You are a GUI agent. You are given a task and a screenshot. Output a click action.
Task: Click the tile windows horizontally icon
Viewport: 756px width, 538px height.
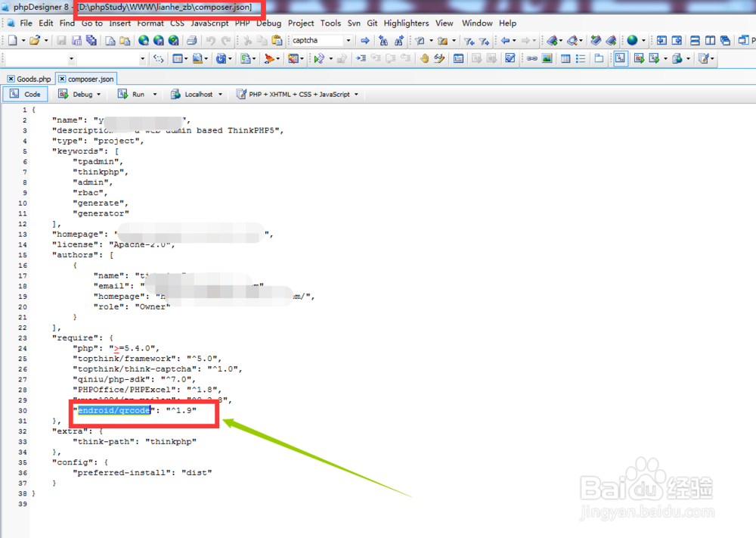695,41
